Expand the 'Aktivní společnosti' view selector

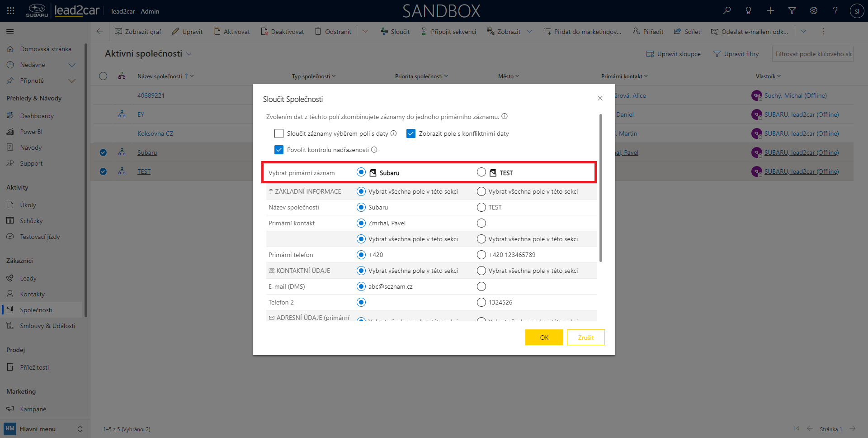tap(189, 54)
